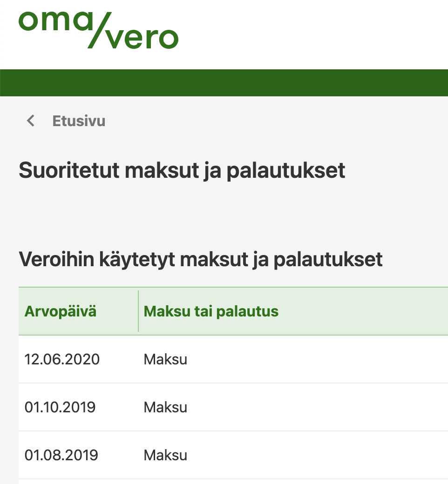Sort by Maksu tai palautus column
448x484 pixels.
click(x=210, y=311)
